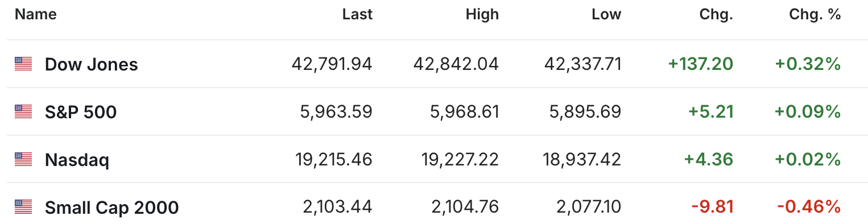Click the Nasdaq high value 19,227.22

[x=458, y=160]
